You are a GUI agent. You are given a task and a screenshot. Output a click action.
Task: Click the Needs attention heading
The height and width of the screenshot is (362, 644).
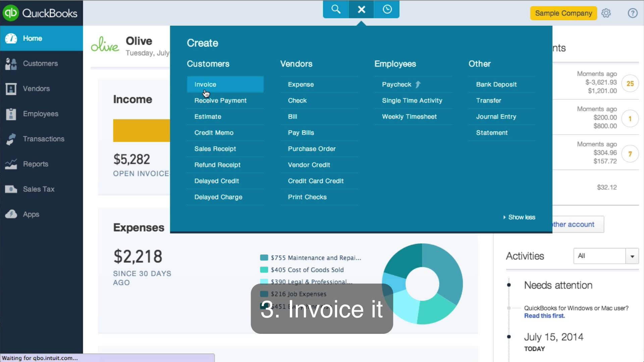pos(558,285)
